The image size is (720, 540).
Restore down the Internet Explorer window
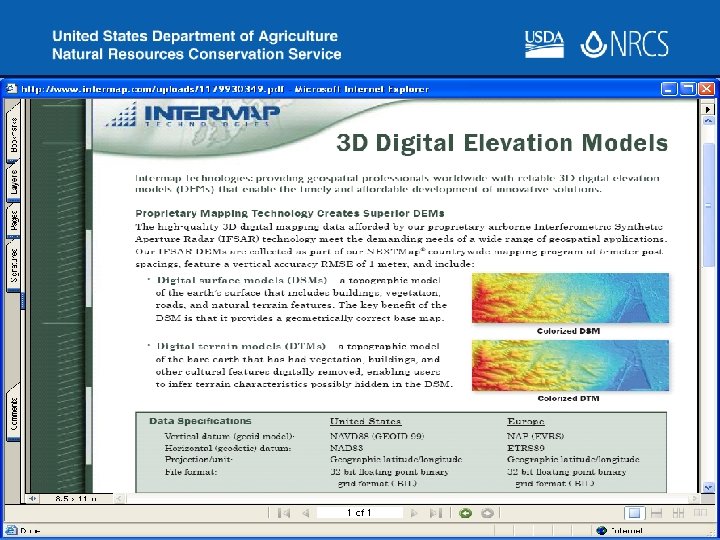click(x=688, y=89)
